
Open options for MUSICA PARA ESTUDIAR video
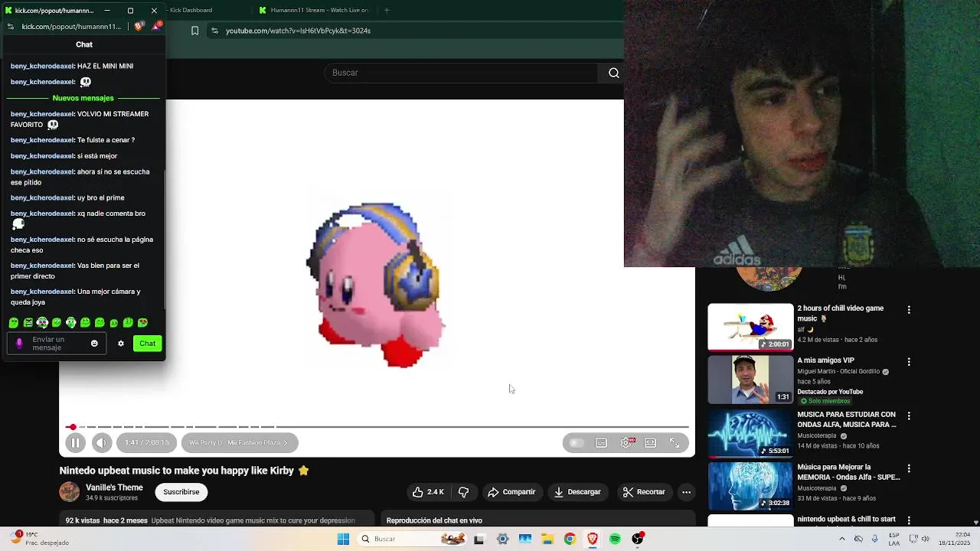tap(909, 416)
